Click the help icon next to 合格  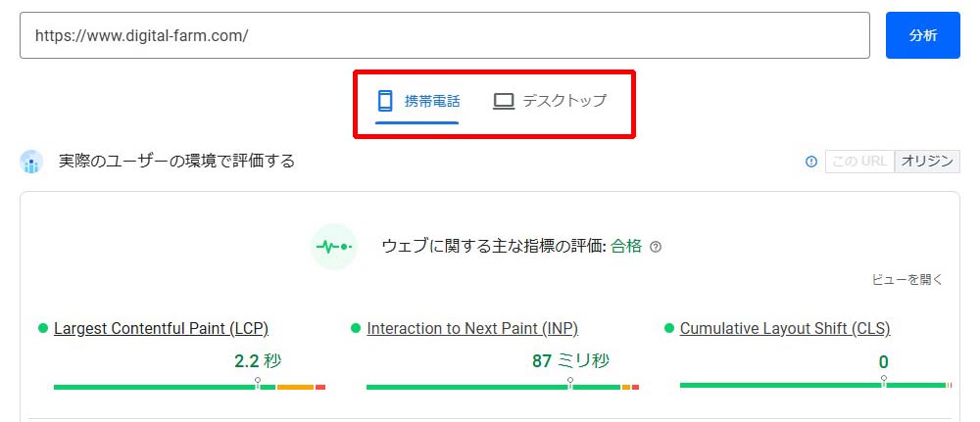tap(655, 247)
